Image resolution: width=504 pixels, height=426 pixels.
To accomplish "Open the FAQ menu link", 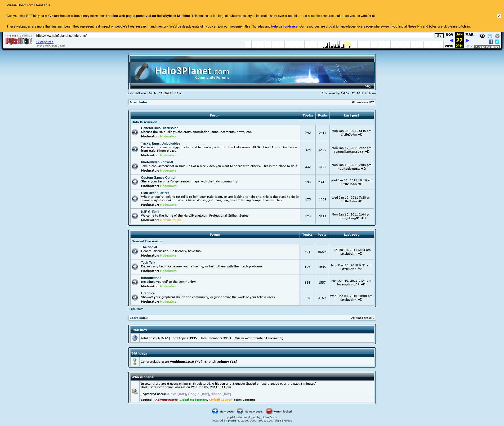I will (367, 86).
